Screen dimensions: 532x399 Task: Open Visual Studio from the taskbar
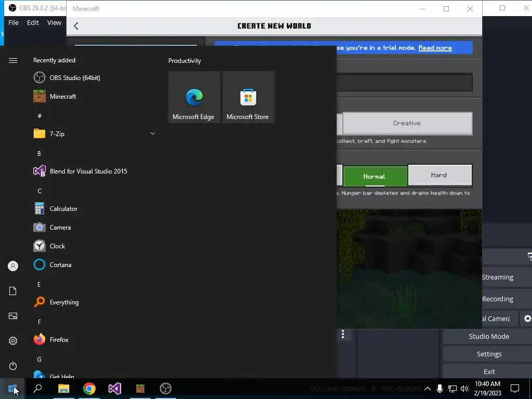(x=115, y=389)
